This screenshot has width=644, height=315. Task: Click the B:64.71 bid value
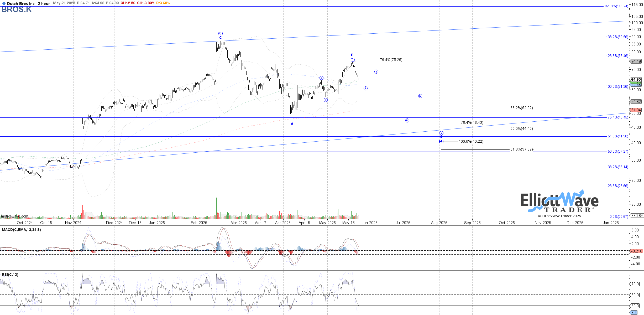pyautogui.click(x=83, y=3)
